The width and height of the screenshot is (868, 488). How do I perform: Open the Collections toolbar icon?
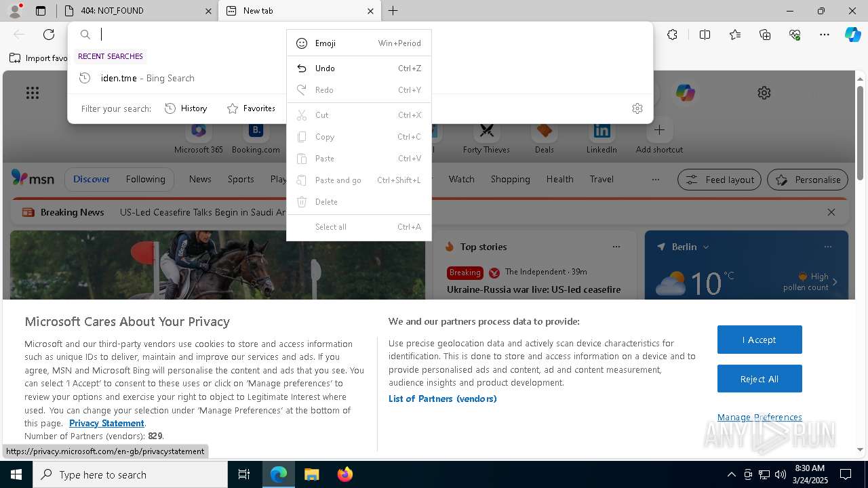click(765, 35)
